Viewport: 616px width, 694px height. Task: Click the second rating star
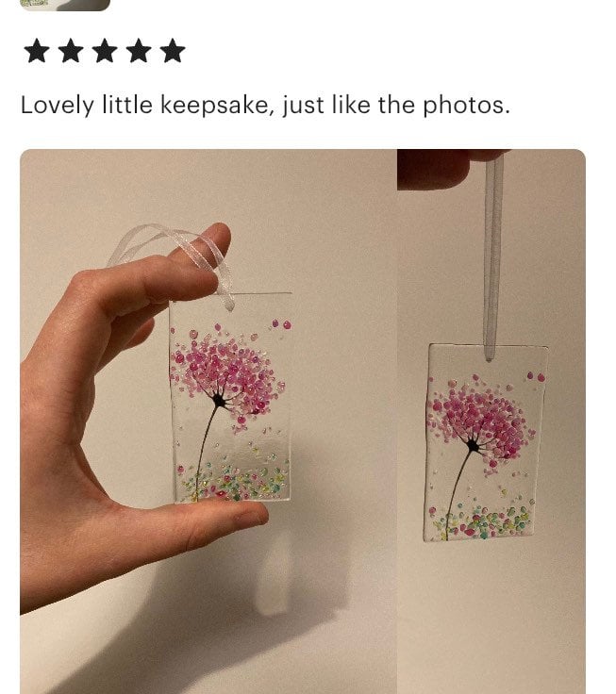click(x=71, y=51)
